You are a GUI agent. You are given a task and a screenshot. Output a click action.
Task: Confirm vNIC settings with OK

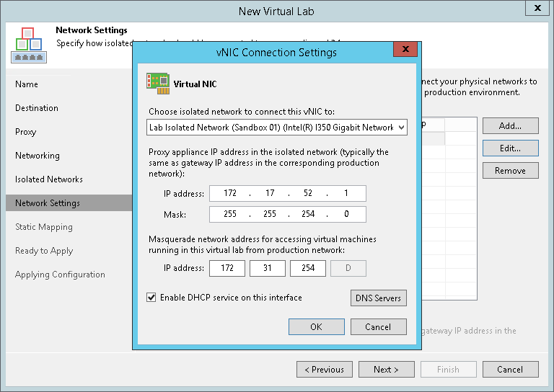(x=316, y=327)
